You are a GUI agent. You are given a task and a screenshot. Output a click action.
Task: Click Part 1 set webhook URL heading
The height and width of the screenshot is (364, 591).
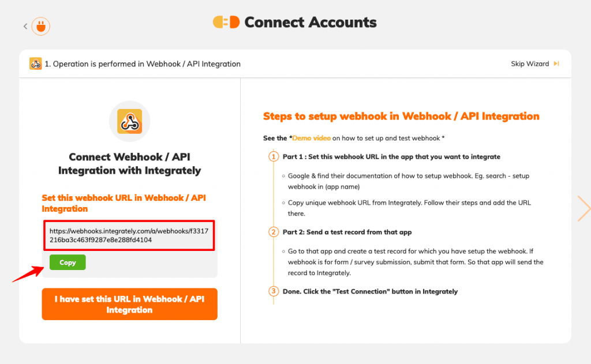(391, 157)
